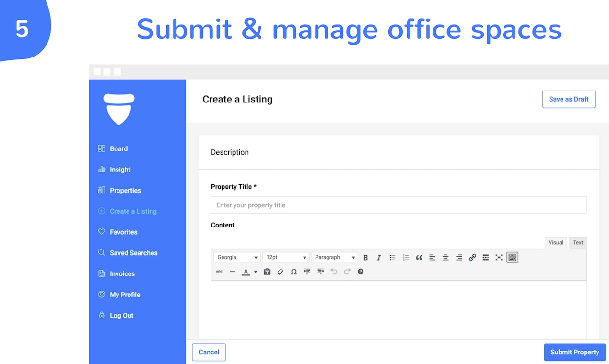Expand the Paragraph style dropdown

point(334,257)
